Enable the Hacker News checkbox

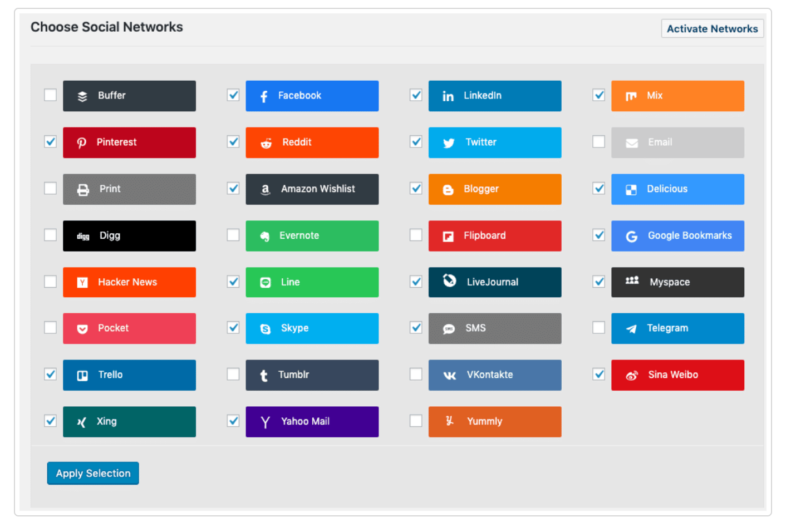51,282
